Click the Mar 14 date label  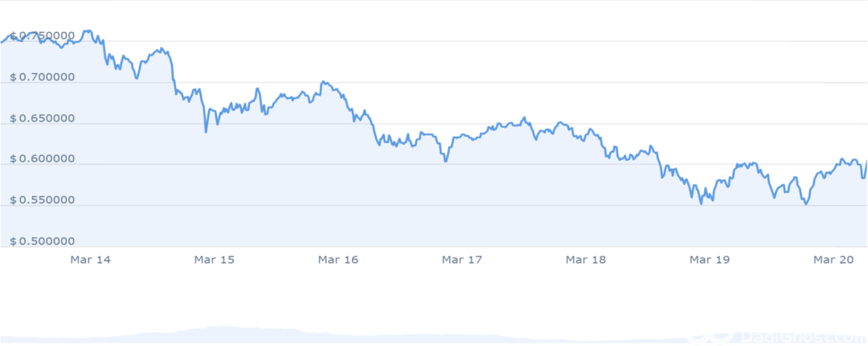(91, 260)
